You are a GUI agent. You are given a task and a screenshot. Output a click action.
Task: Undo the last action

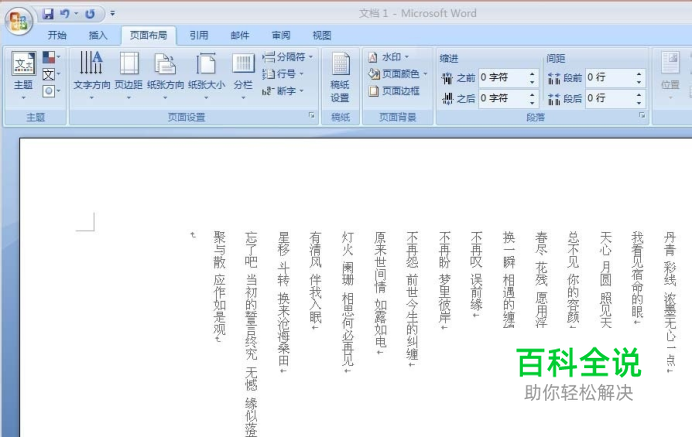coord(65,14)
